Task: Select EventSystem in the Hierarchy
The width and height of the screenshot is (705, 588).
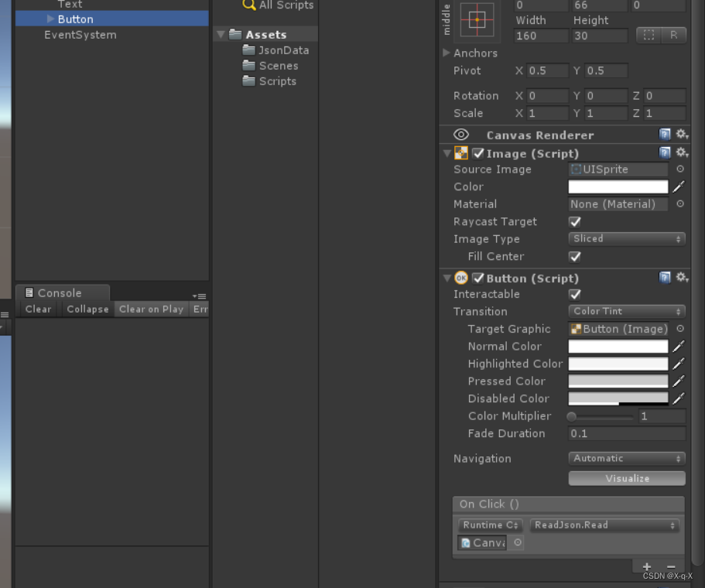Action: (x=80, y=35)
